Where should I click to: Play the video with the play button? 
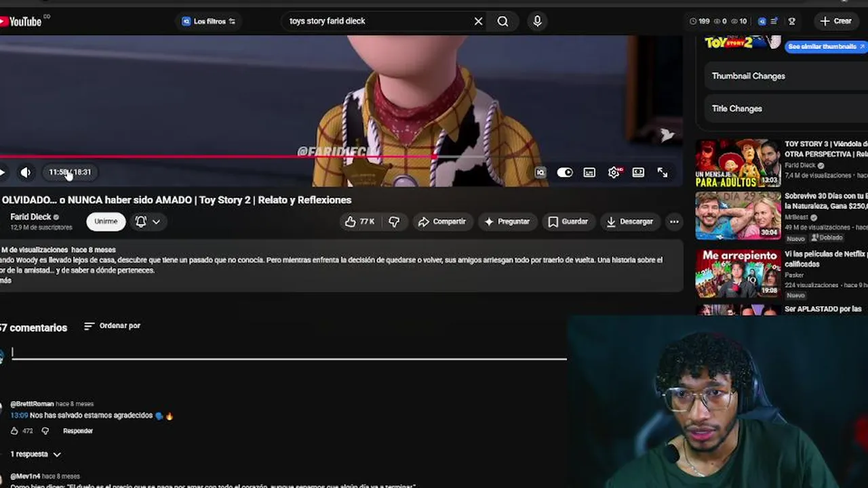[x=3, y=172]
